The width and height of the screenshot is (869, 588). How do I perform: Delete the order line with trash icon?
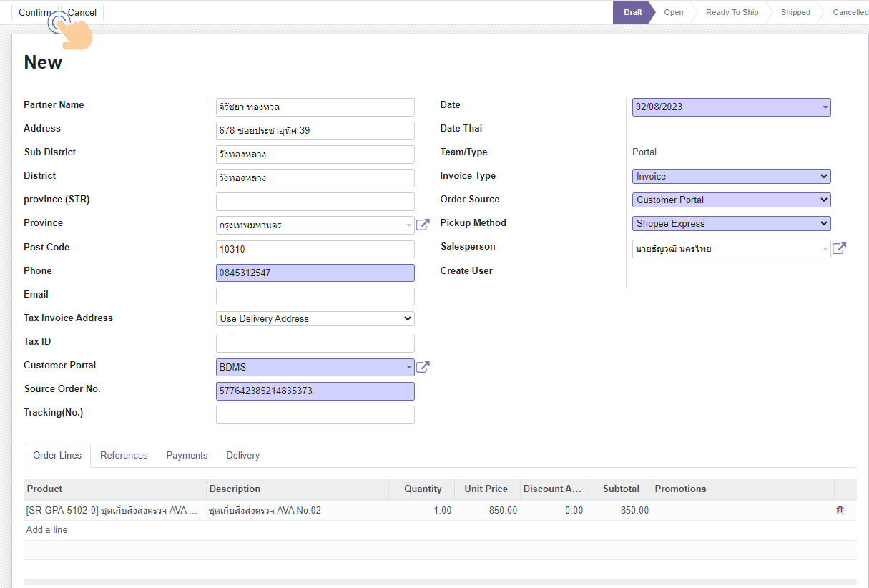pos(840,510)
